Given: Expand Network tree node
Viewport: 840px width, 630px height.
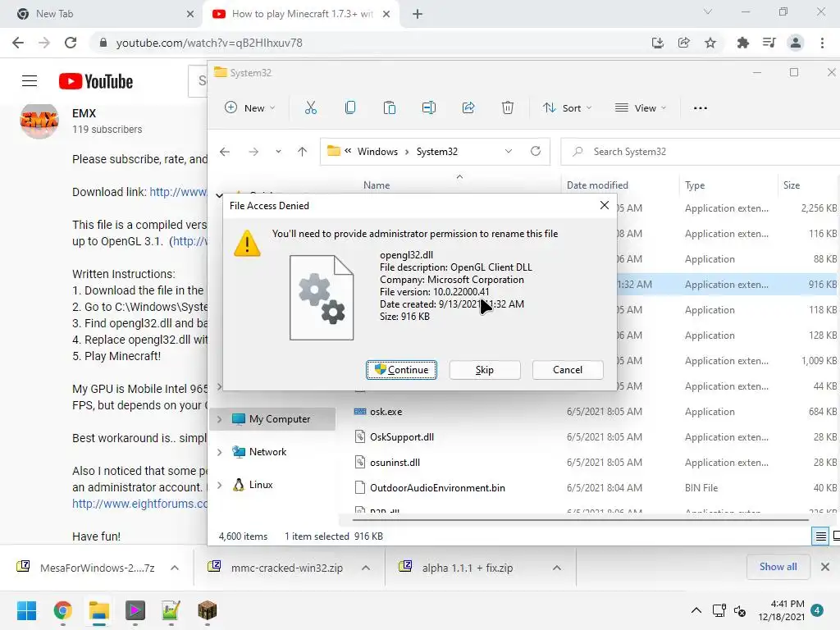Looking at the screenshot, I should (x=219, y=452).
